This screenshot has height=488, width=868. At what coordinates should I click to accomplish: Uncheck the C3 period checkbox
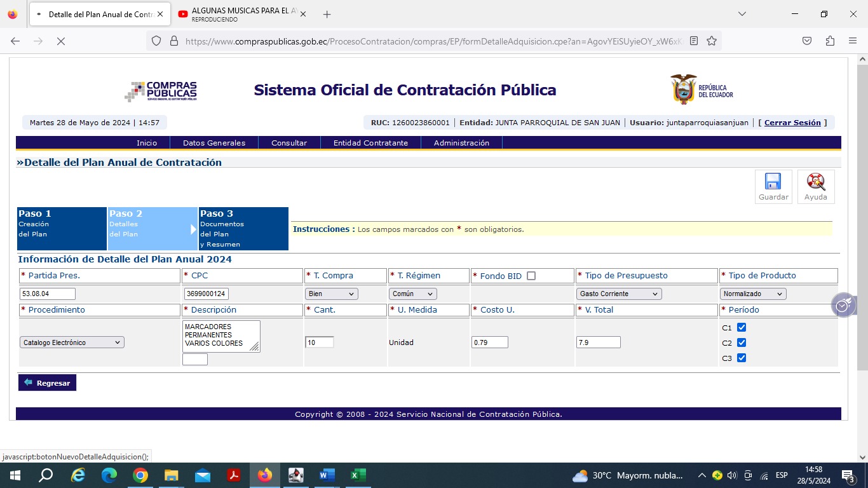(x=741, y=358)
